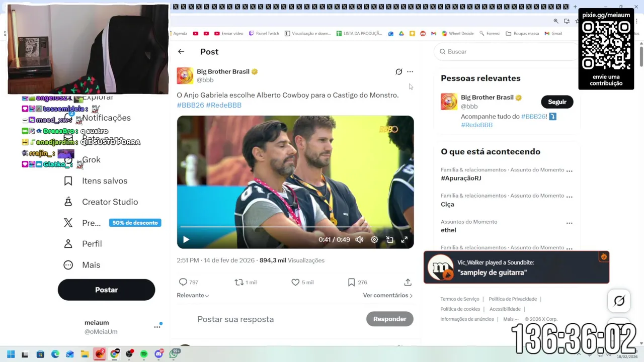Open Google Chrome from the taskbar
This screenshot has height=362, width=644.
tap(115, 354)
